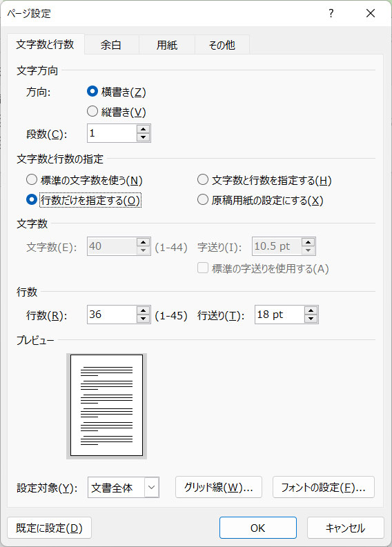Increase 行数 using up arrow
The width and height of the screenshot is (392, 547).
coord(143,310)
